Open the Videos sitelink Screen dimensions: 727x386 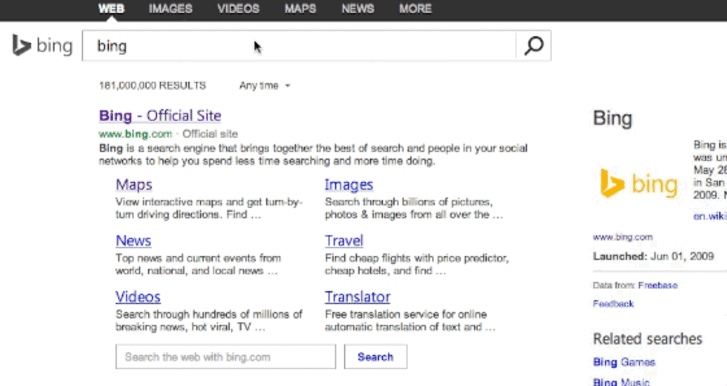tap(138, 297)
